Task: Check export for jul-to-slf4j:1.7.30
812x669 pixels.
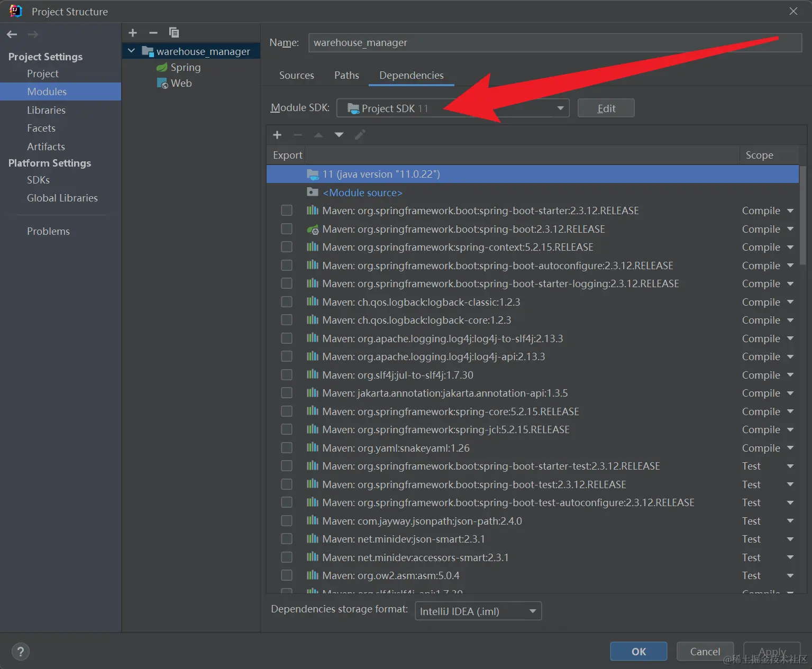Action: [287, 375]
